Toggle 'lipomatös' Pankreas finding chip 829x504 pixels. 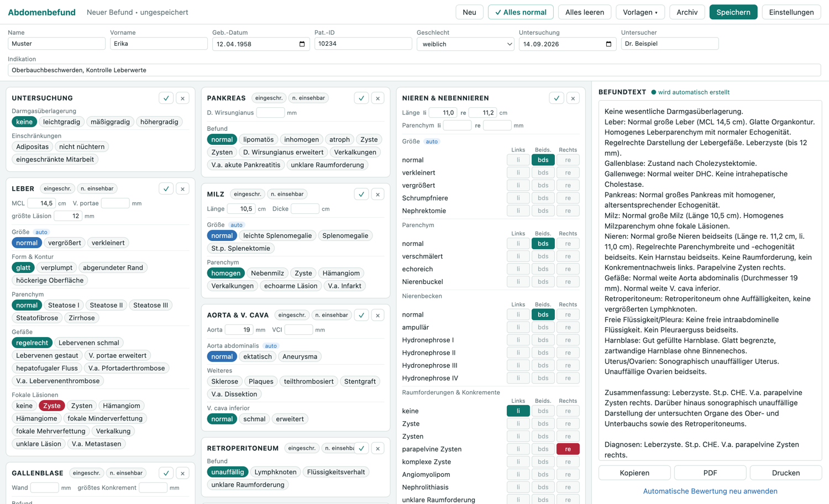[259, 140]
